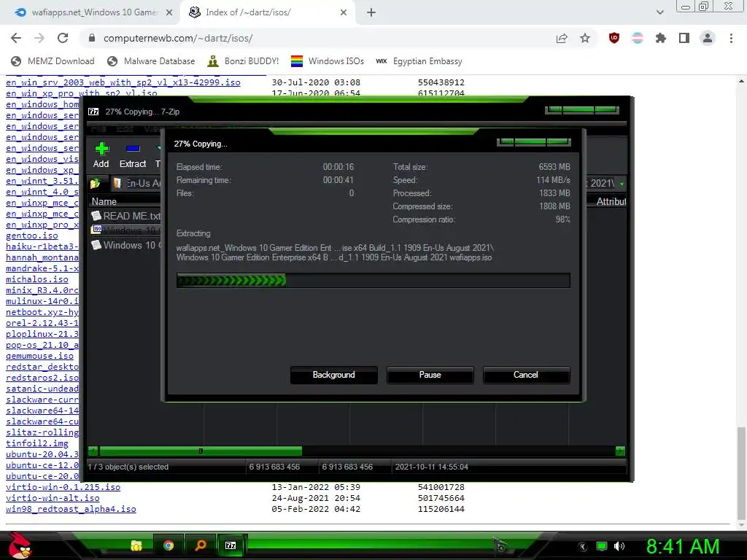747x560 pixels.
Task: Open the Chrome extensions puzzle icon
Action: click(x=661, y=38)
